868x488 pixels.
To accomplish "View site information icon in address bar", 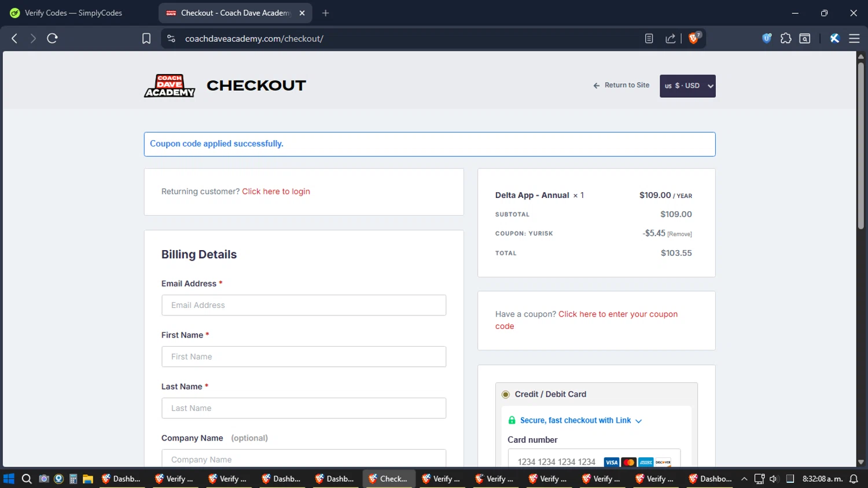I will pos(171,38).
